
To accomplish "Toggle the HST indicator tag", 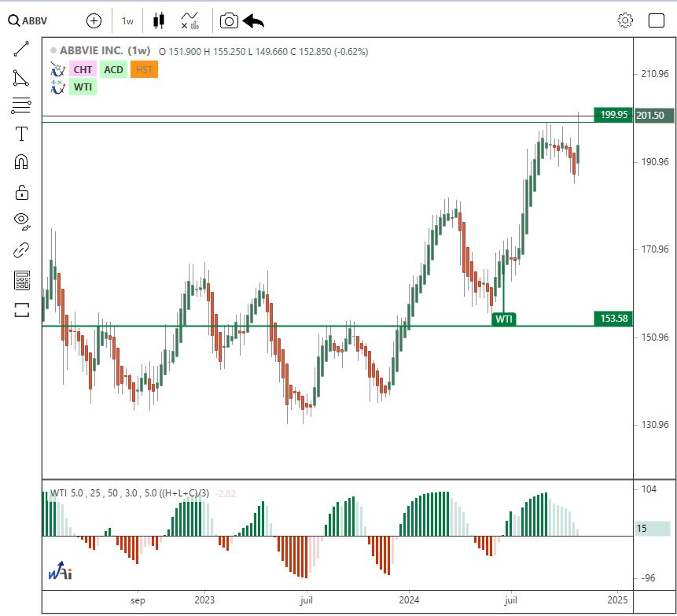I will 144,69.
